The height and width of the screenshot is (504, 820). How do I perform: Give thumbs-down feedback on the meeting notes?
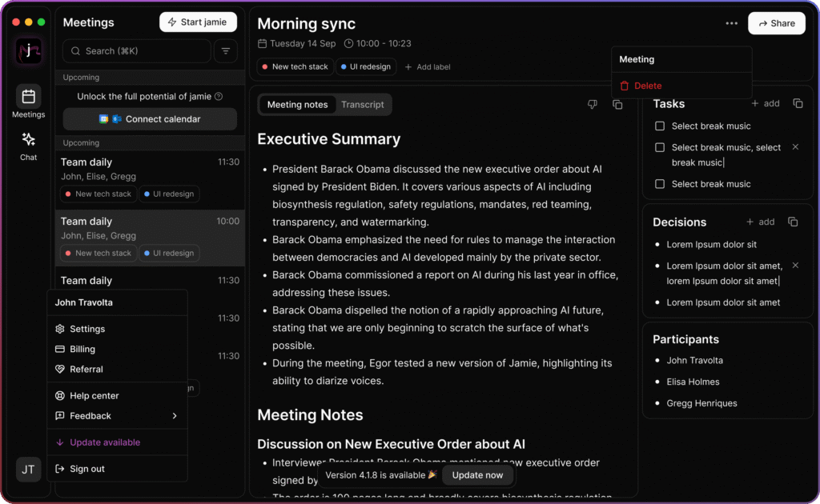(x=592, y=104)
